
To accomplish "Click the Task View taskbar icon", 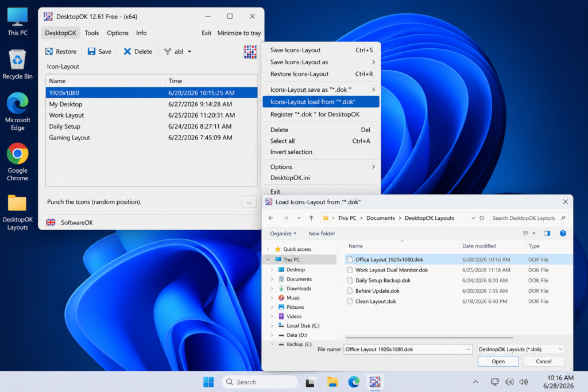I will pos(310,382).
